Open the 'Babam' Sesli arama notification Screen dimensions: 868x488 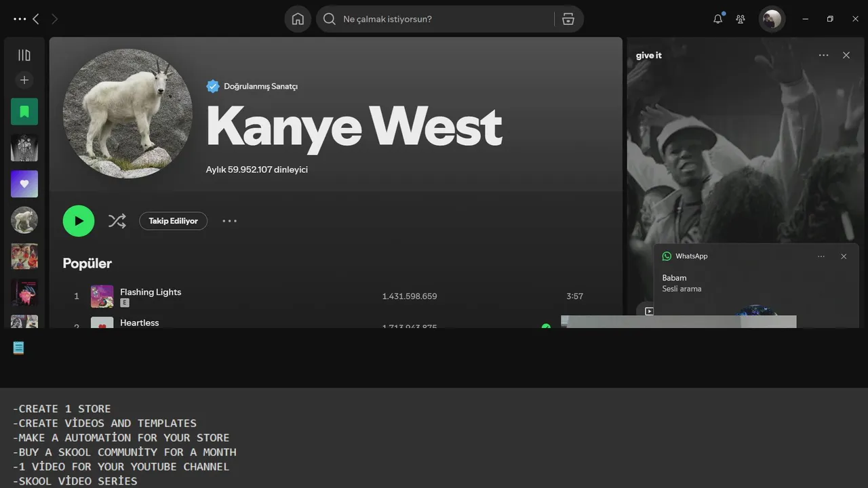[x=757, y=286]
